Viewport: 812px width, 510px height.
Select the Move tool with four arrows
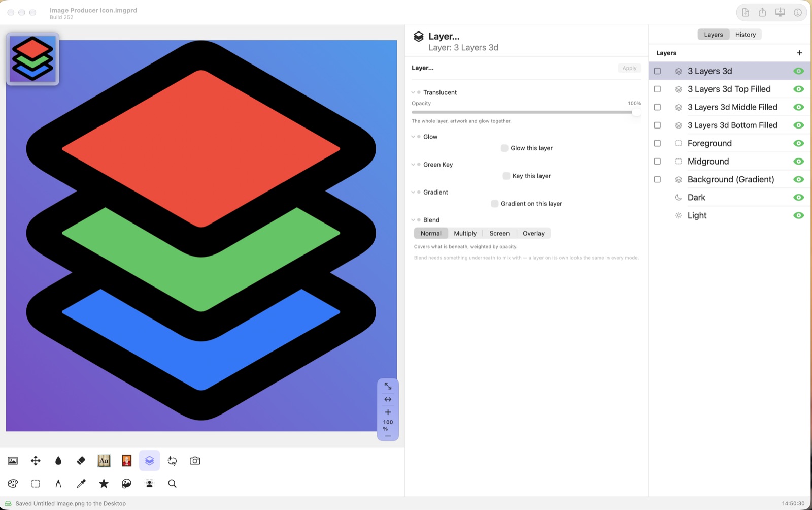(36, 461)
